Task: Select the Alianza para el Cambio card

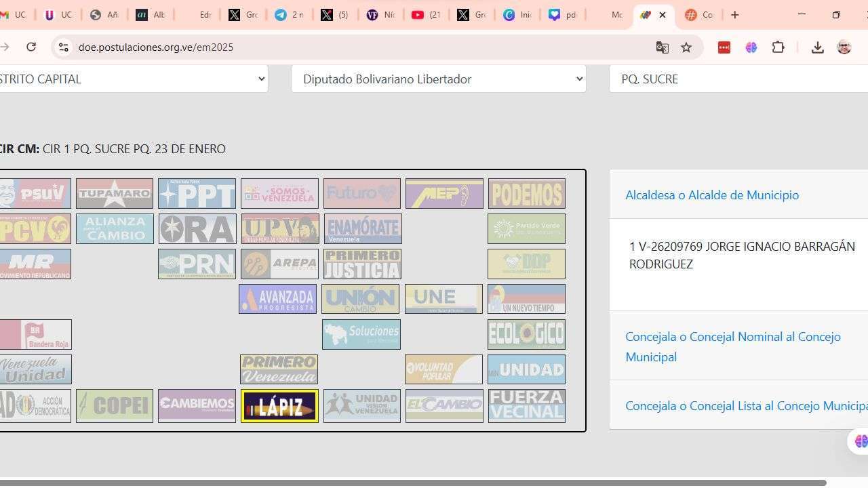Action: pyautogui.click(x=115, y=228)
